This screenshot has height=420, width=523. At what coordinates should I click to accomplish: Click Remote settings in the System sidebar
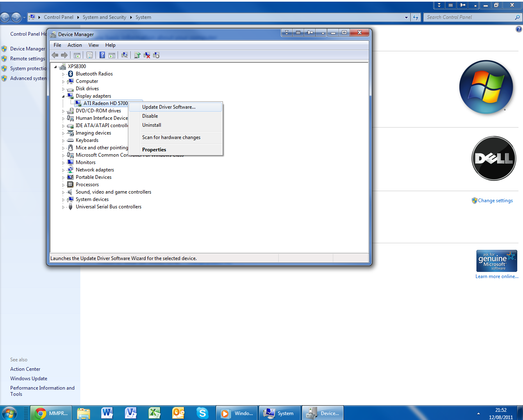pyautogui.click(x=27, y=59)
